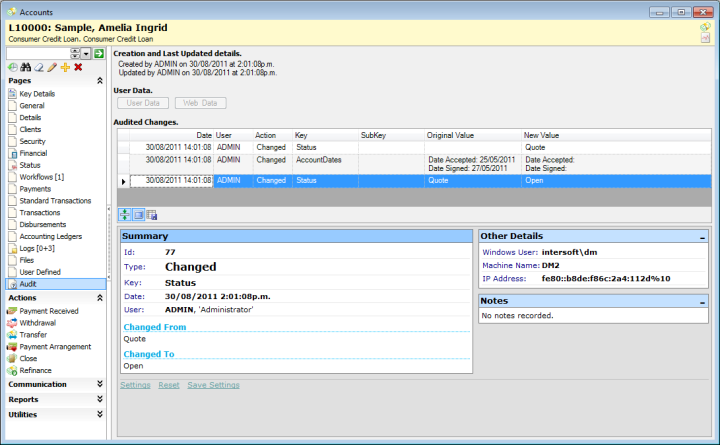Viewport: 720px width, 445px height.
Task: Select Payment Received action
Action: [48, 311]
